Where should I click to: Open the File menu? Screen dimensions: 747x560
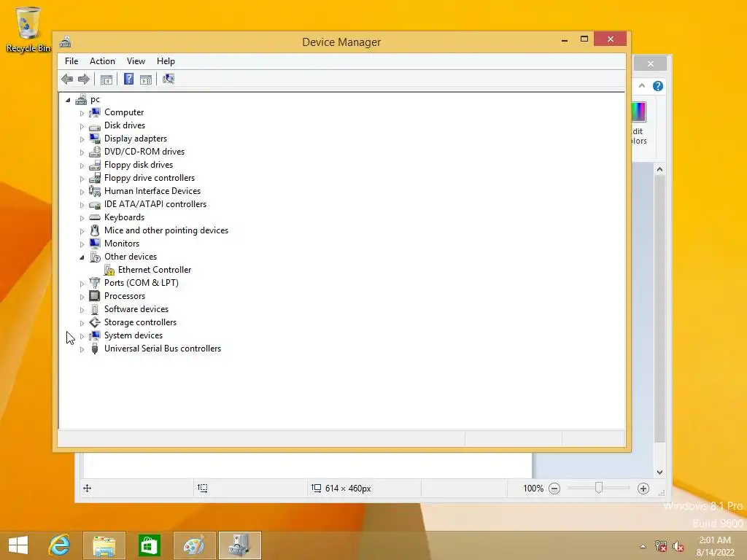[71, 61]
